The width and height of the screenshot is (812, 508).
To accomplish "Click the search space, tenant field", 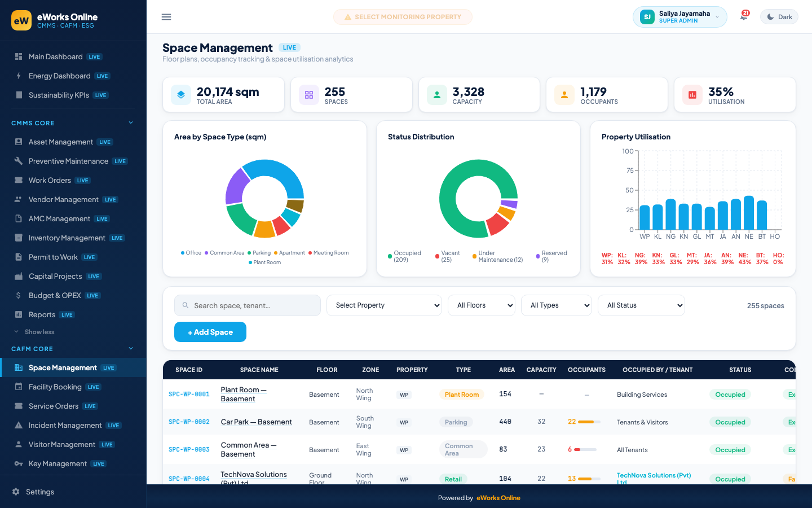I will [248, 305].
